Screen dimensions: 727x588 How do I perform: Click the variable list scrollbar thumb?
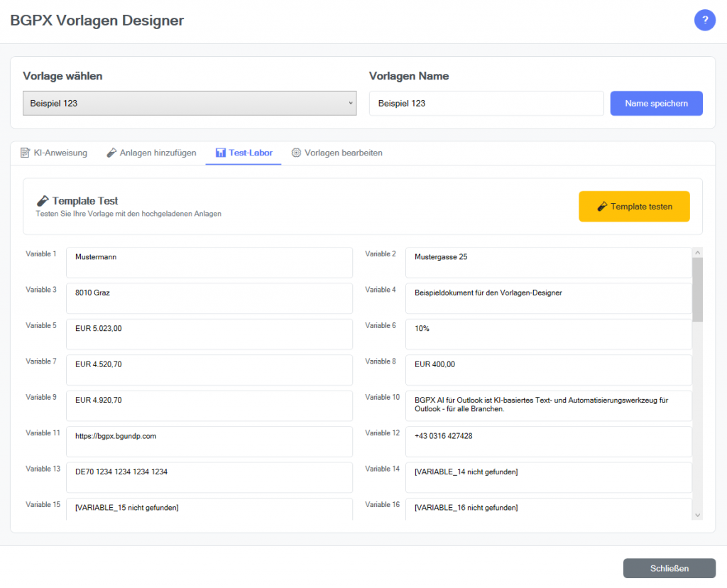pyautogui.click(x=697, y=289)
